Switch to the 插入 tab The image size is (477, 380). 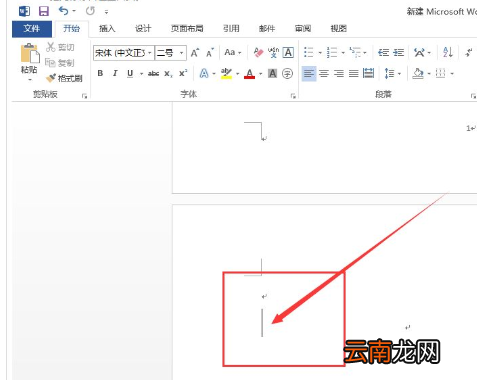(107, 29)
